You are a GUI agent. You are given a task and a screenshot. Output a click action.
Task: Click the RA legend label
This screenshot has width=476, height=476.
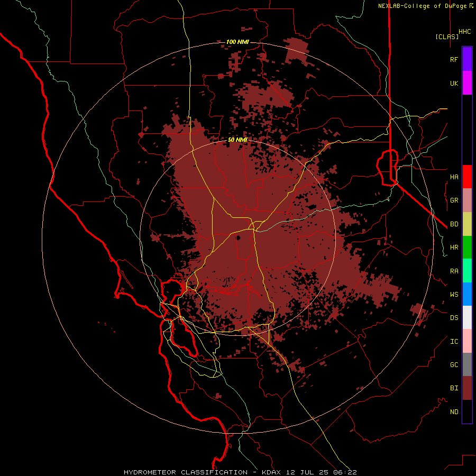point(454,271)
